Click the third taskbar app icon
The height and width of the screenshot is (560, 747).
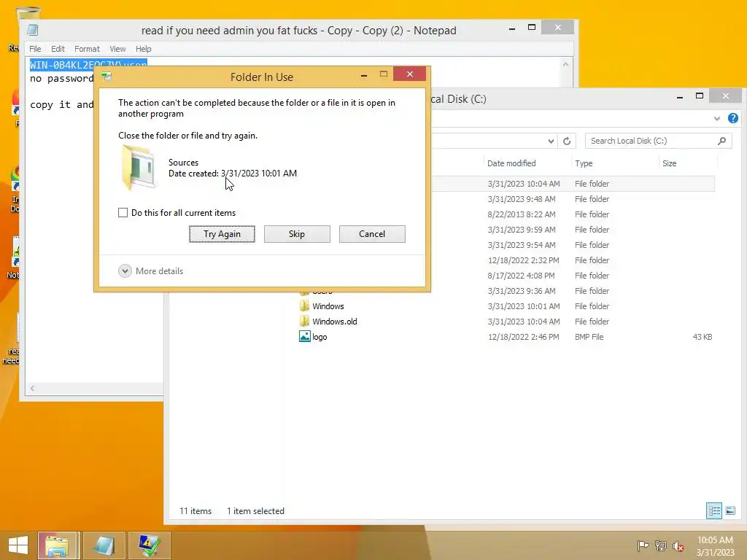[x=149, y=545]
